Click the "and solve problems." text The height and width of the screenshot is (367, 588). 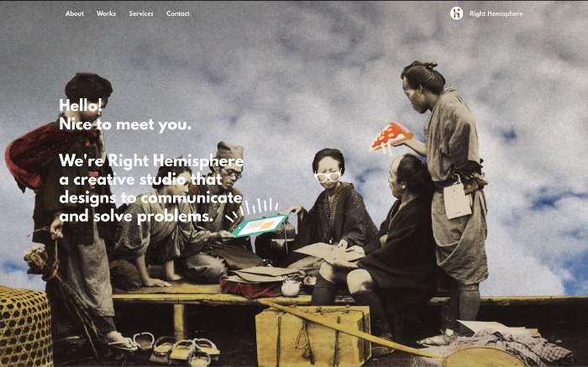coord(136,217)
